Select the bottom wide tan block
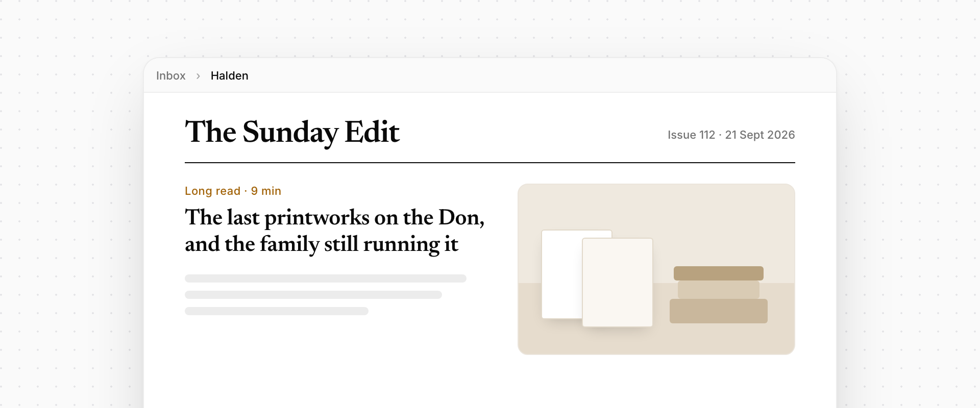The image size is (980, 408). (x=719, y=311)
